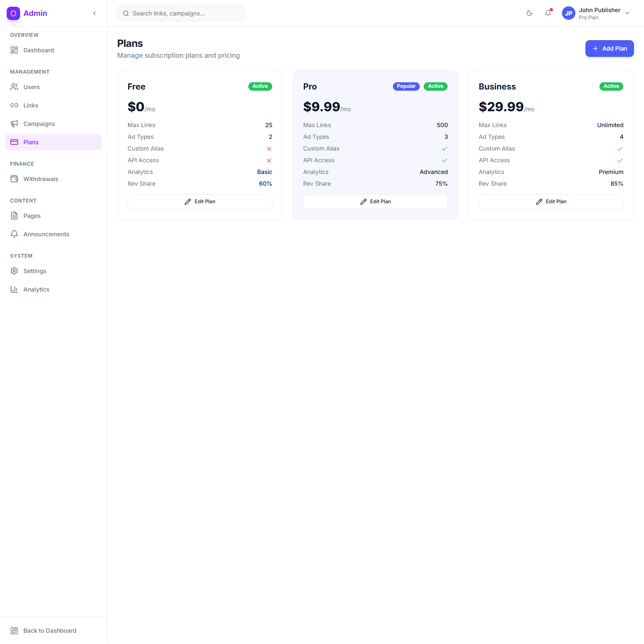
Task: Click the search links, campaigns field
Action: [x=181, y=13]
